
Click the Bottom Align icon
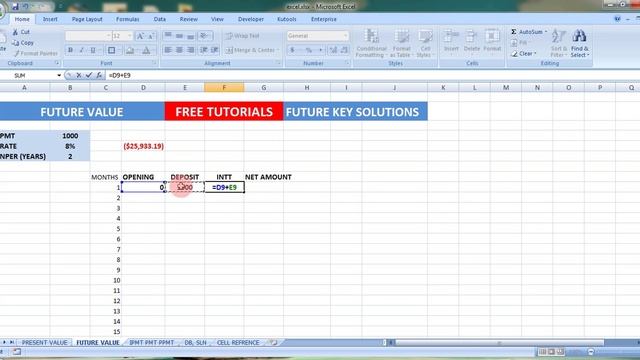[191, 36]
